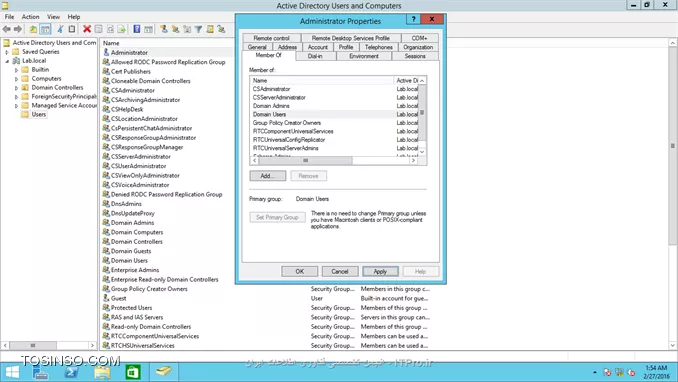
Task: Click the Find objects toolbar icon
Action: click(x=210, y=29)
